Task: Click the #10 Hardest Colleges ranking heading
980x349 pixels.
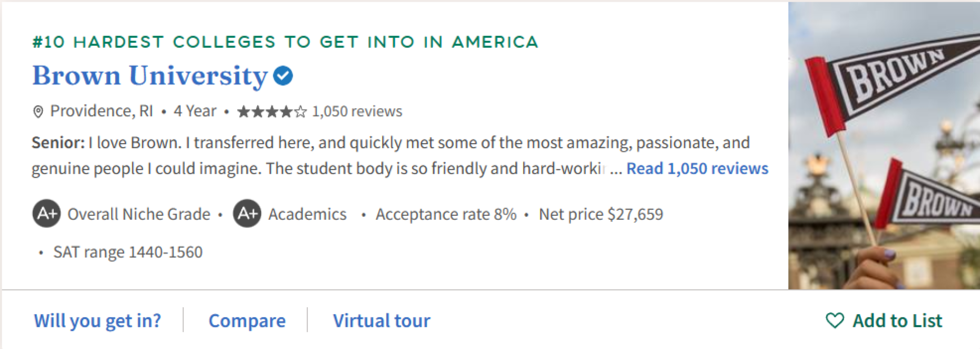Action: coord(285,42)
